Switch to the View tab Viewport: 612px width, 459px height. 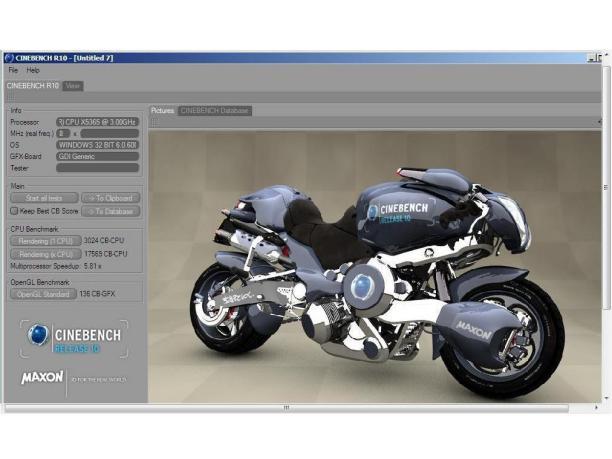73,86
